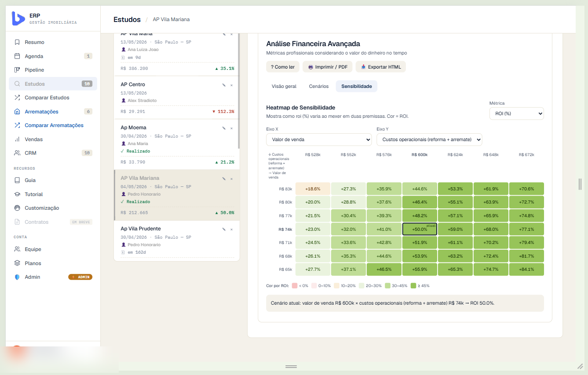This screenshot has height=375, width=588.
Task: Open the Ap Vila Prudente study card
Action: [x=177, y=240]
